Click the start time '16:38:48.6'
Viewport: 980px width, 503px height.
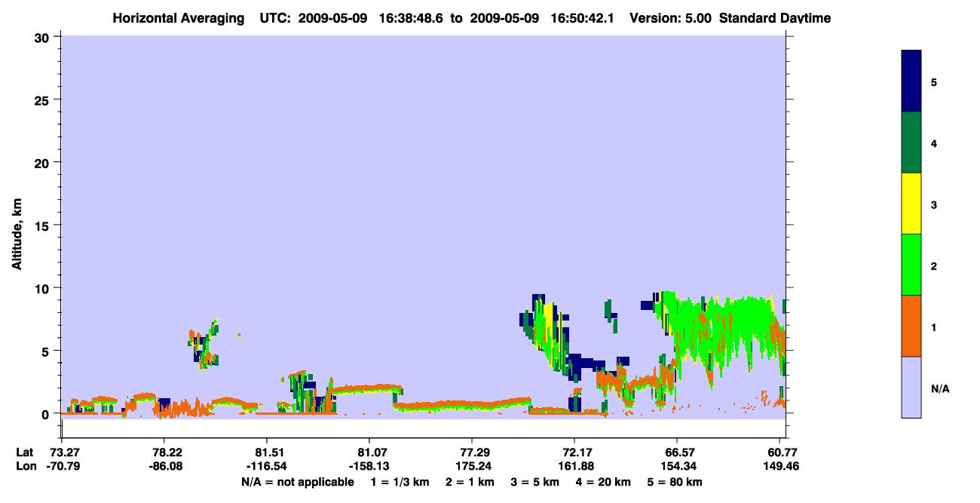(409, 18)
